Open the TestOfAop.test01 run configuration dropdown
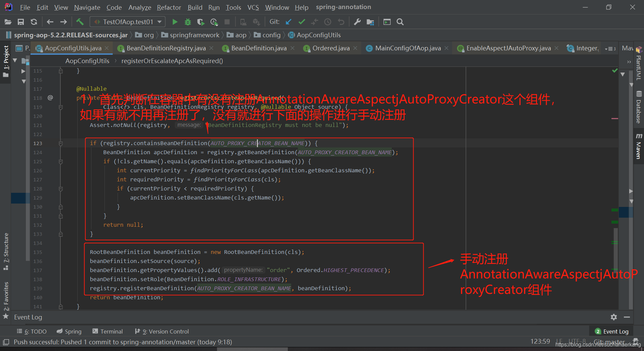The height and width of the screenshot is (351, 644). (x=127, y=22)
